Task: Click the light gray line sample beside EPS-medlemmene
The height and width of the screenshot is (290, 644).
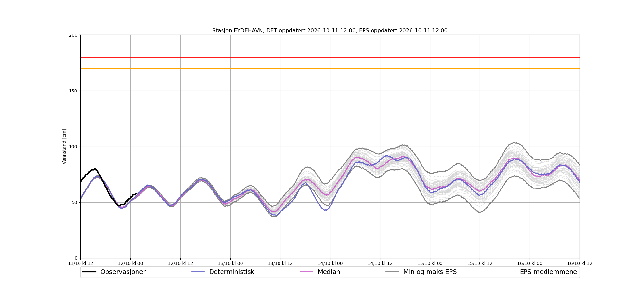Action: [x=509, y=272]
